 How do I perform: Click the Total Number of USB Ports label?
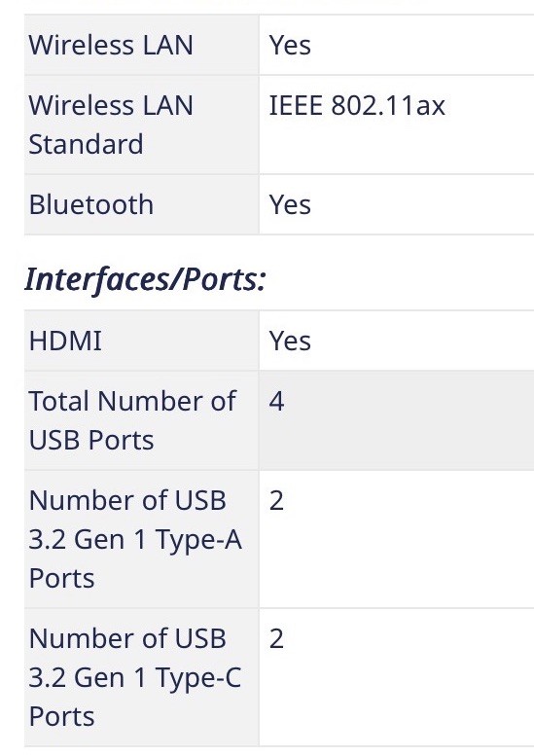132,420
